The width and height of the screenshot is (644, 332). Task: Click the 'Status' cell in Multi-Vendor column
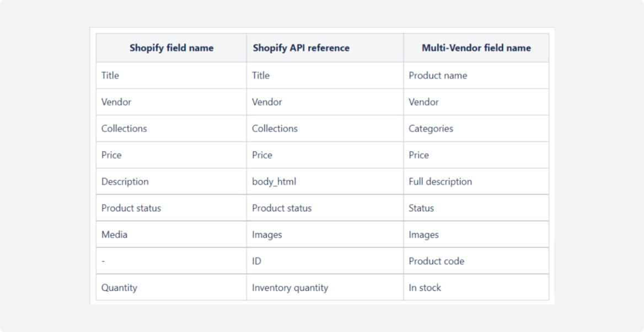(x=421, y=208)
